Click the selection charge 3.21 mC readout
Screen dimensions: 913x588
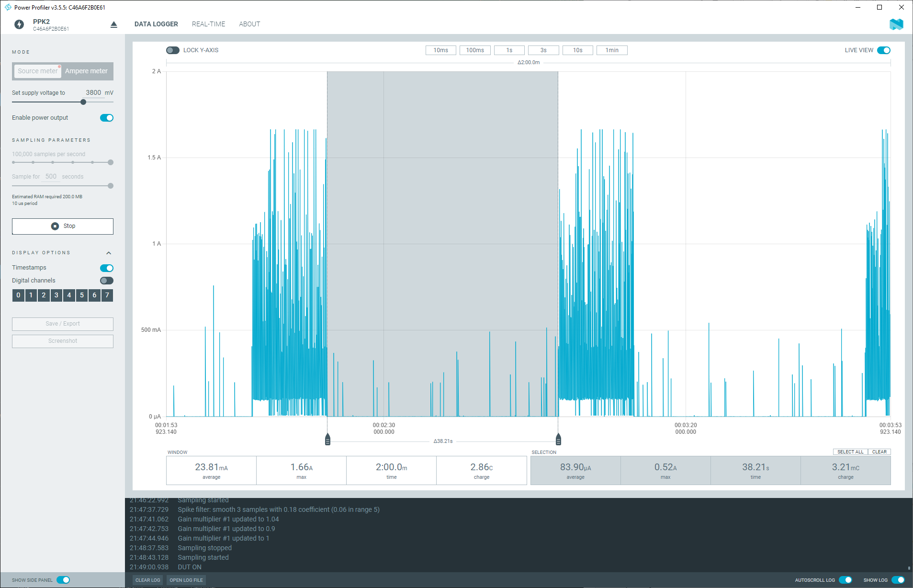click(x=845, y=470)
